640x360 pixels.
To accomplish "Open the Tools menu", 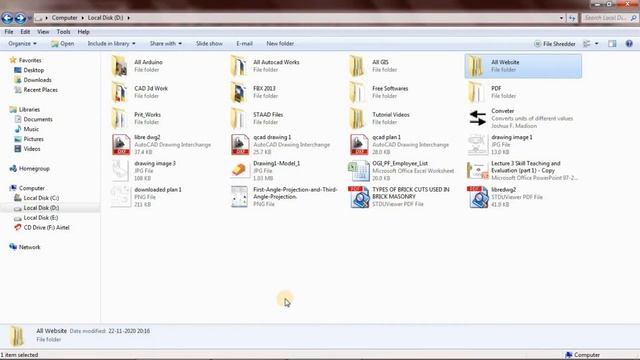I will [63, 31].
